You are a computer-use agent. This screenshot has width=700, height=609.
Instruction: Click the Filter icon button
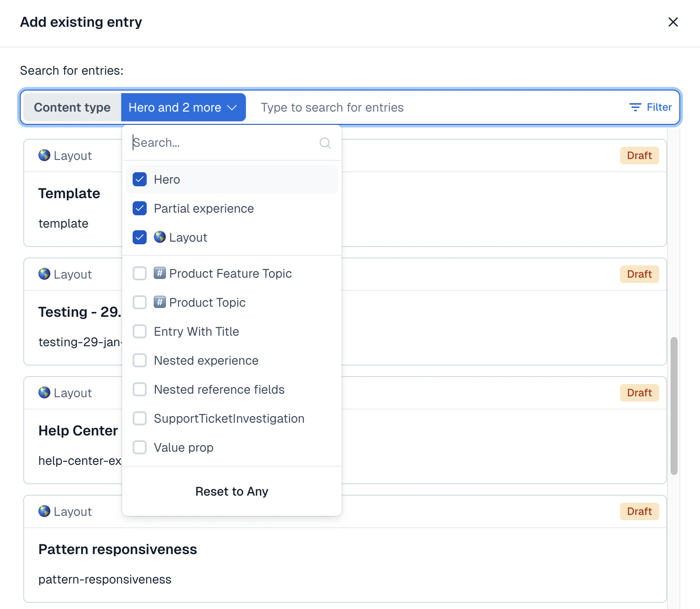(635, 107)
